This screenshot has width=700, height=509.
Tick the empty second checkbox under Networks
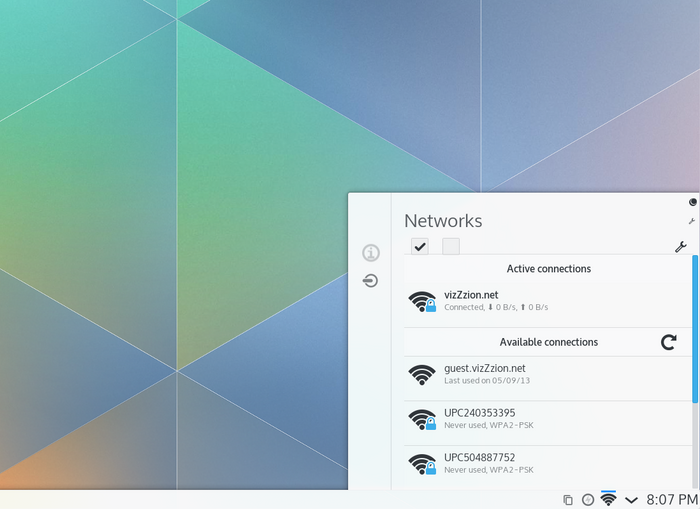click(451, 246)
